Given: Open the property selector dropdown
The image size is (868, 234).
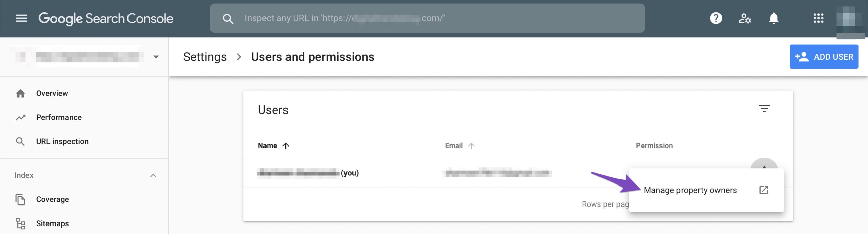Looking at the screenshot, I should pos(156,57).
